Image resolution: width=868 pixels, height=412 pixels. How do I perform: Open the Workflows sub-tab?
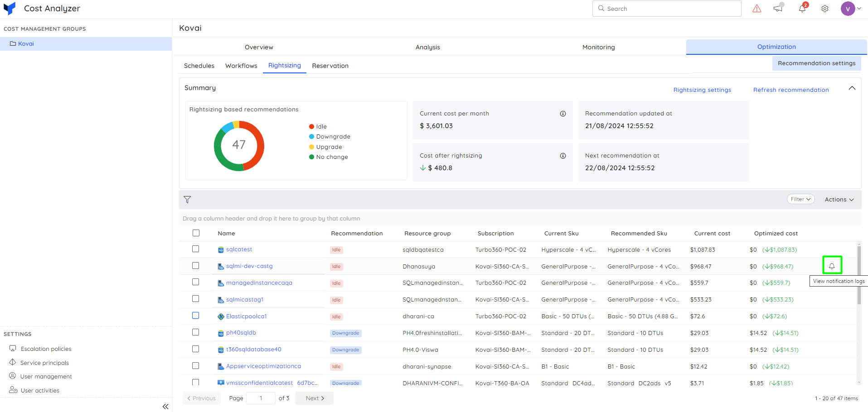coord(241,66)
